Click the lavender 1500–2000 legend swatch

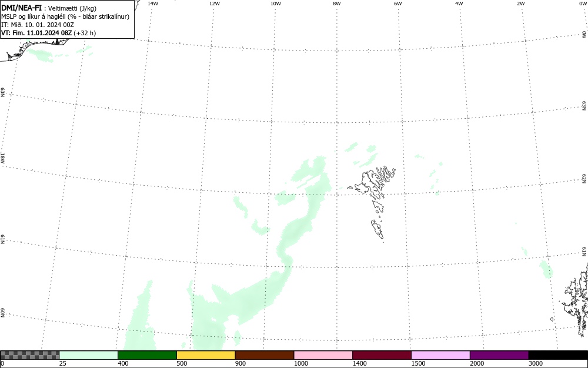[x=440, y=355]
